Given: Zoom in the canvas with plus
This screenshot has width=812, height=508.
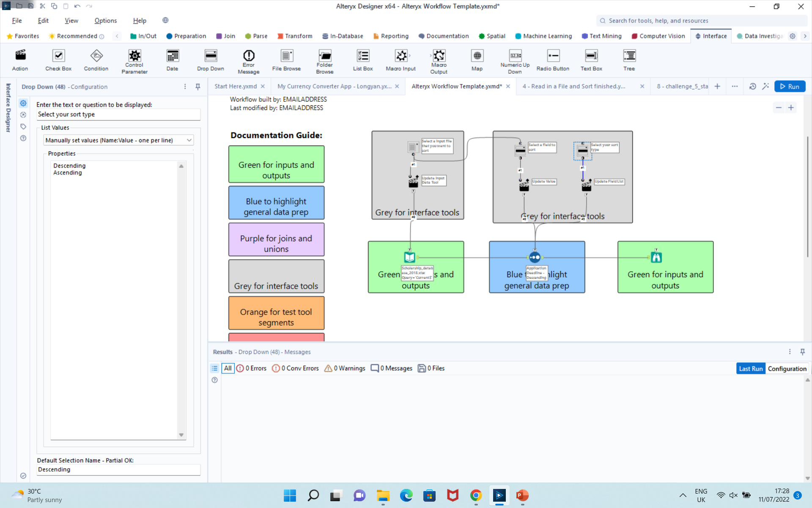Looking at the screenshot, I should tap(791, 108).
